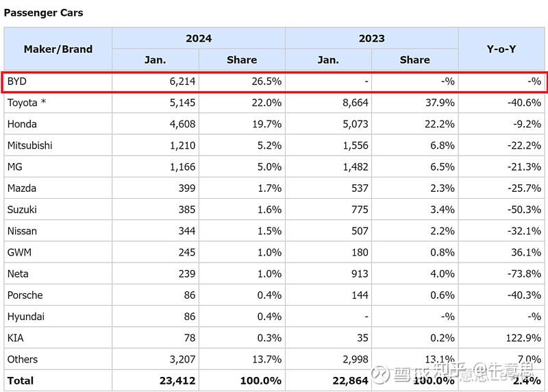Select the total 23,412 value
This screenshot has width=548, height=392.
click(x=155, y=380)
